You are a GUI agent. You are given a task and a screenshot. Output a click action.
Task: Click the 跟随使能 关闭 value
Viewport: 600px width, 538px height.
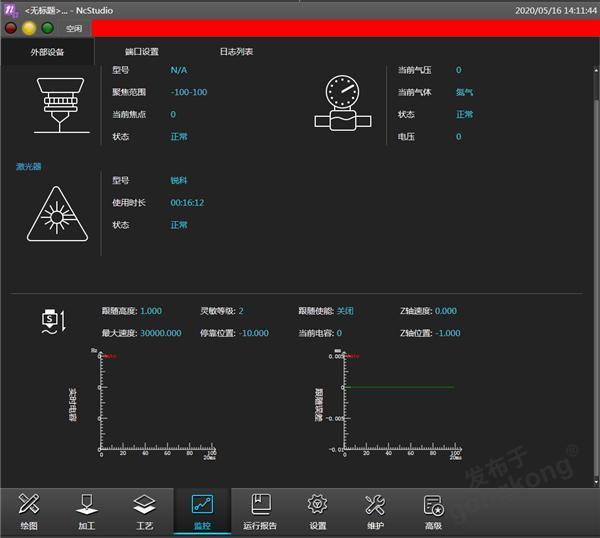coord(345,311)
